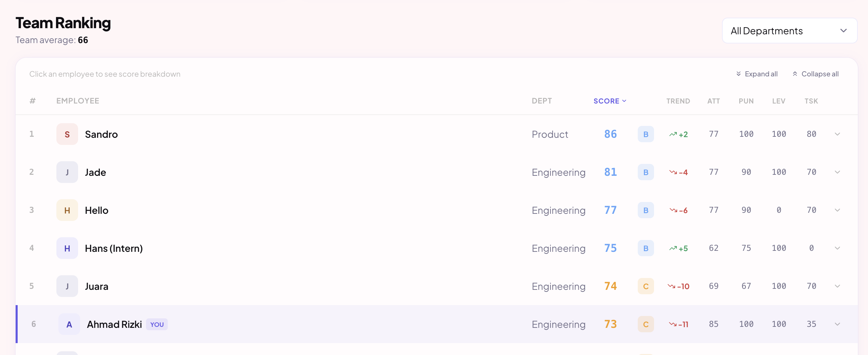
Task: Select the employee name Hello
Action: 96,210
